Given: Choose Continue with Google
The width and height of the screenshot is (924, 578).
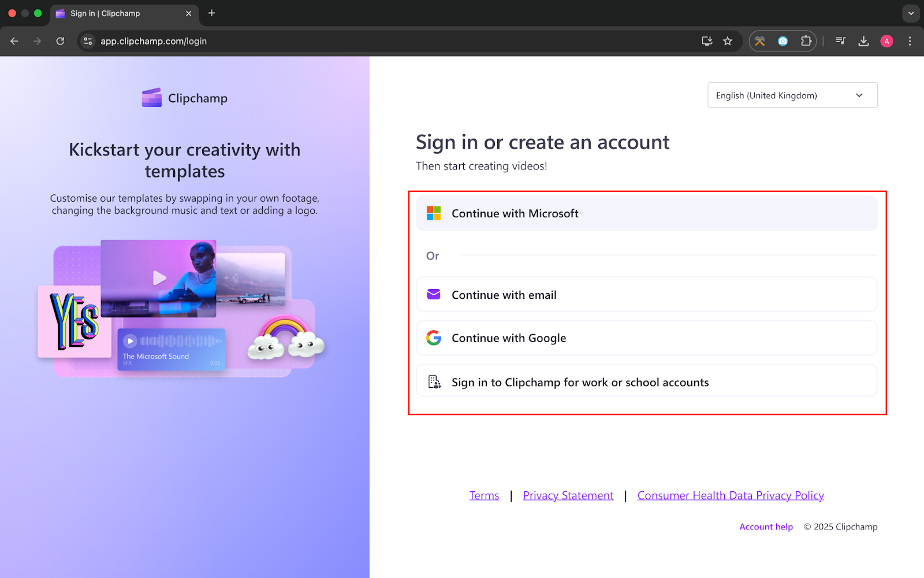Looking at the screenshot, I should (x=646, y=338).
